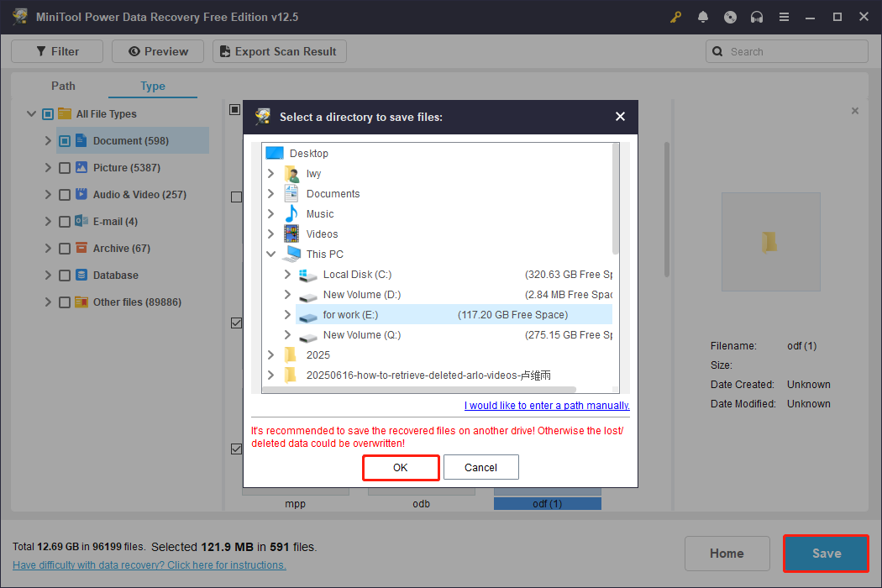Click the Search input field
The width and height of the screenshot is (882, 588).
tap(787, 51)
